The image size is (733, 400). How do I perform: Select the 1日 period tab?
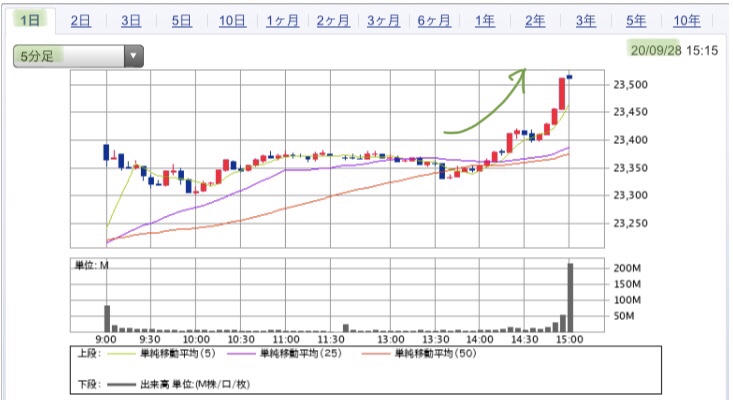click(x=29, y=20)
